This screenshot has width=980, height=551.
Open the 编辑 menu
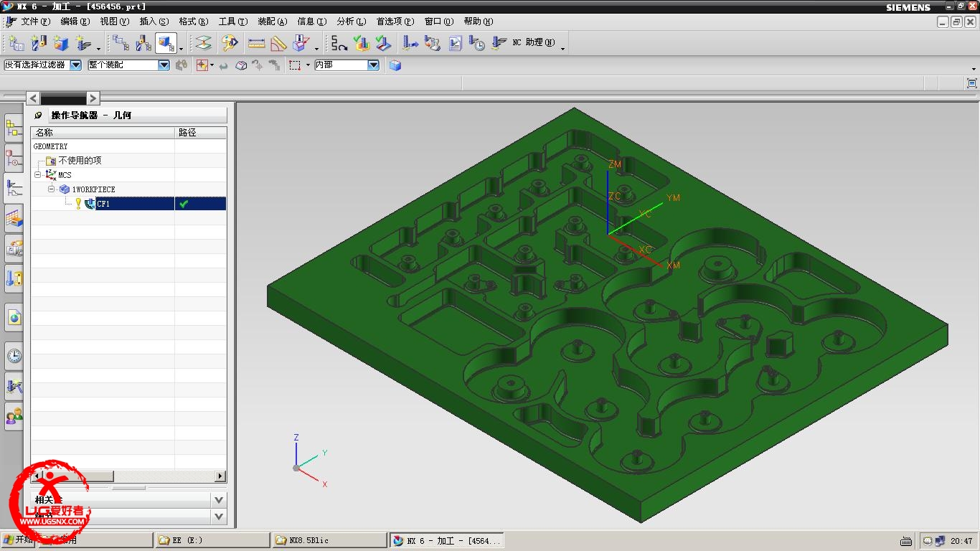coord(75,22)
